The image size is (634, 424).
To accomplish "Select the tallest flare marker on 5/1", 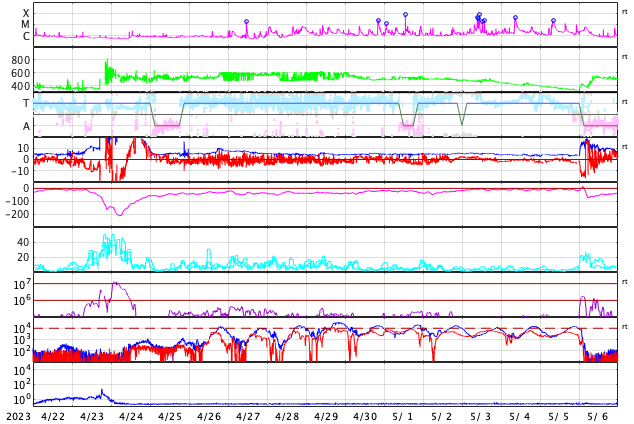I will pyautogui.click(x=405, y=15).
